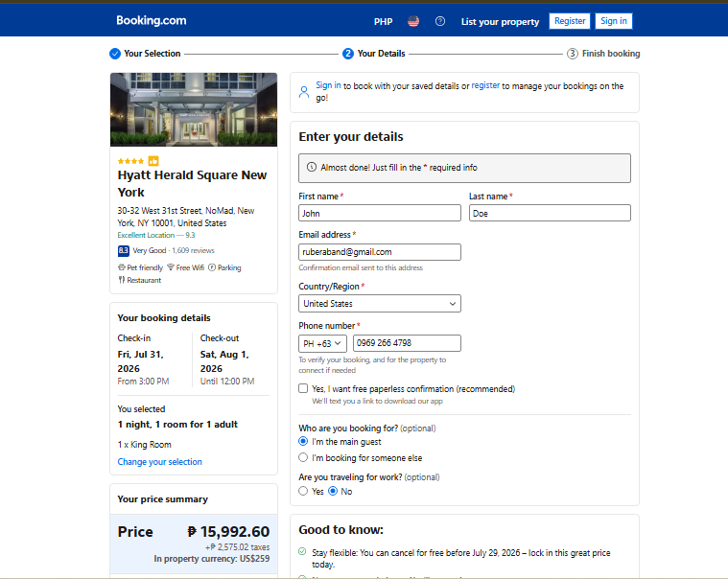Viewport: 728px width, 579px height.
Task: Click the Email address field
Action: tap(379, 252)
